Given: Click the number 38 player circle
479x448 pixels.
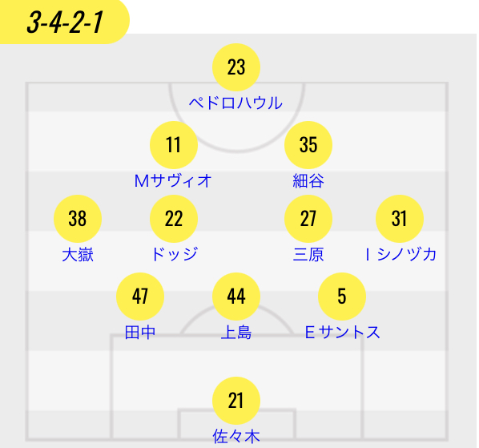Looking at the screenshot, I should (78, 219).
